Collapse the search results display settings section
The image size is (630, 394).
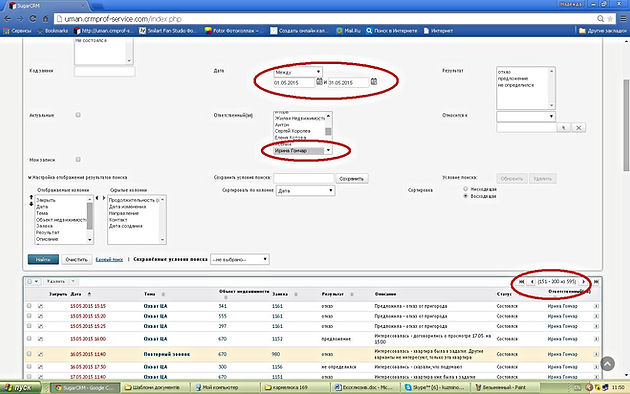[x=30, y=177]
